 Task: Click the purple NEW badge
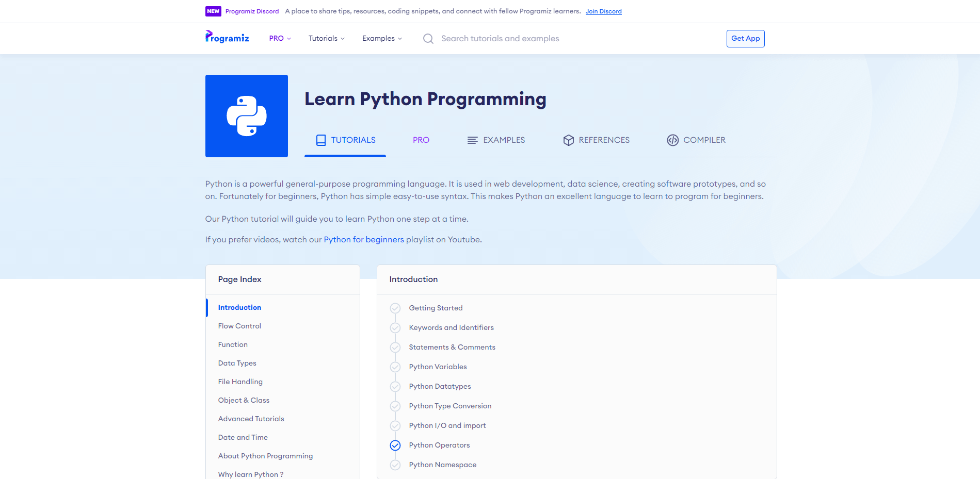[x=213, y=11]
